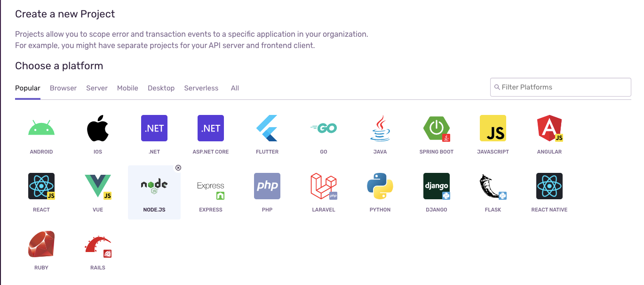Choose the iOS Apple logo platform

98,128
